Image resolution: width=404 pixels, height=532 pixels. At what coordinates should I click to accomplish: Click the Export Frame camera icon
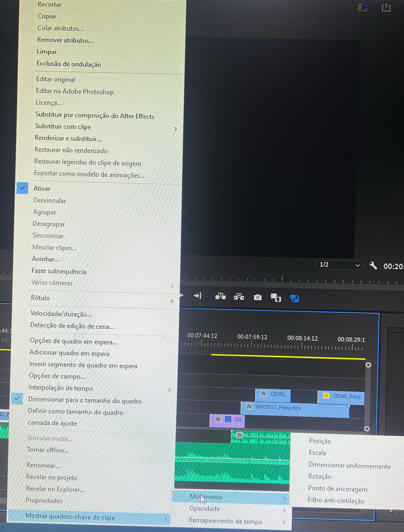[257, 297]
